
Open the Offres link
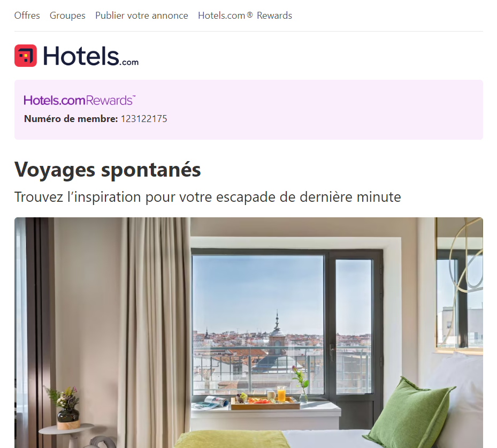(27, 16)
